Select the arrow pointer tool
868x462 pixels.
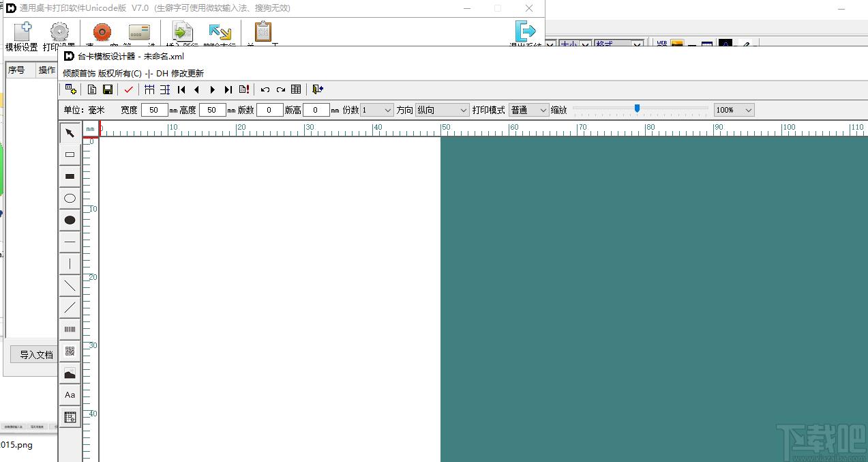click(70, 132)
